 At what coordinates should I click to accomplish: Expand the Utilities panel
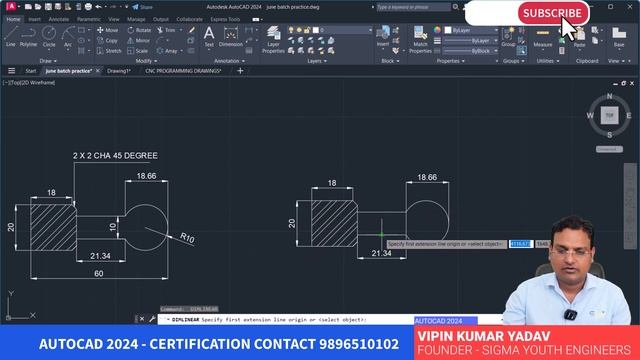pos(548,61)
